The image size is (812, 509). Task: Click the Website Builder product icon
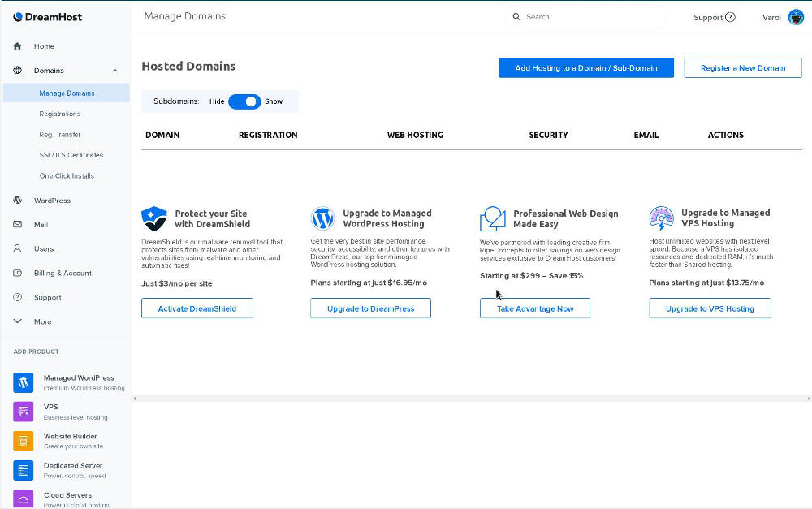coord(24,441)
